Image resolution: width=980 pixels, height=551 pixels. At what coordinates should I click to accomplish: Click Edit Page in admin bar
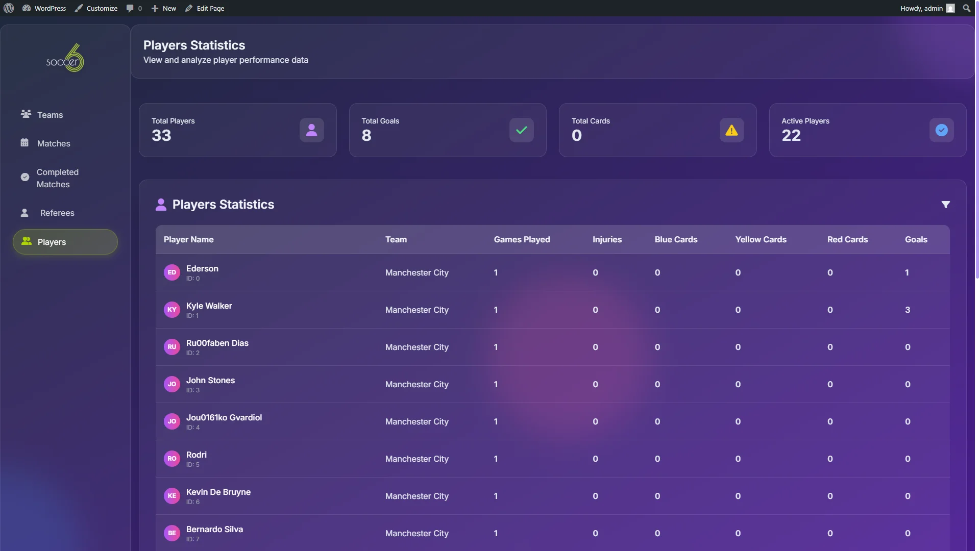click(205, 8)
